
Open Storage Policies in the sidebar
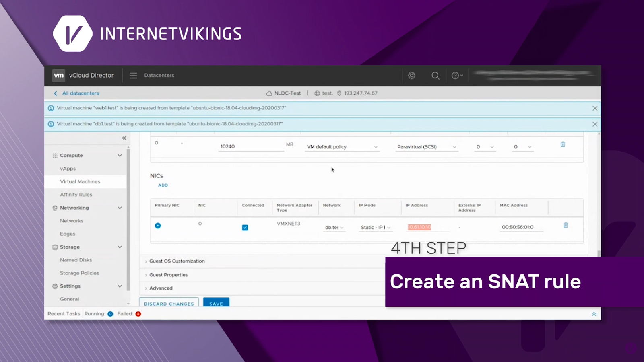pos(79,273)
